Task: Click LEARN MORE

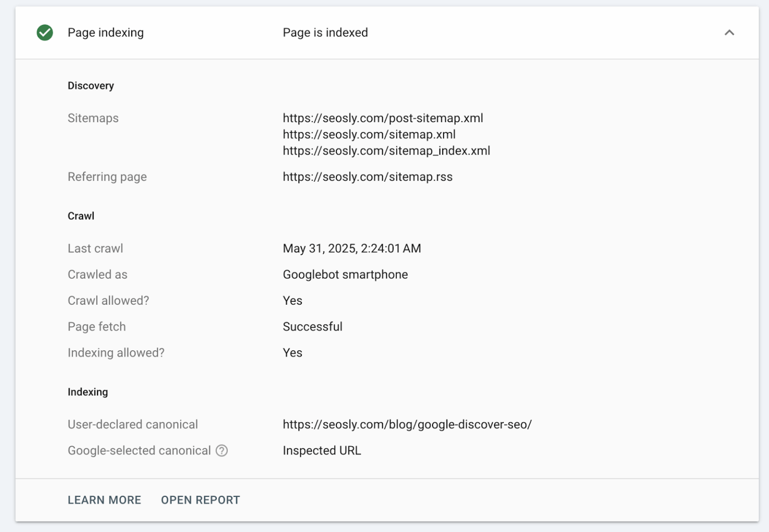Action: [x=104, y=500]
